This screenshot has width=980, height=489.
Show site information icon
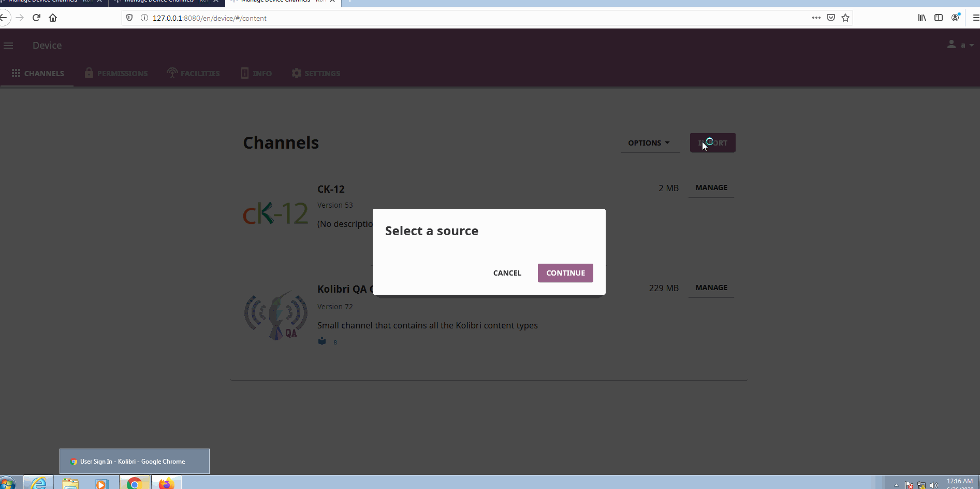144,18
